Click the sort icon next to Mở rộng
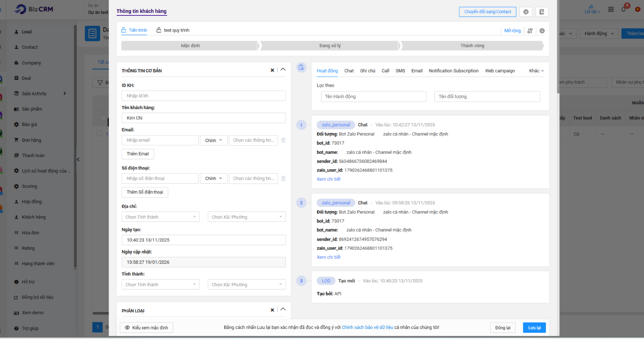Image resolution: width=644 pixels, height=339 pixels. [x=530, y=31]
